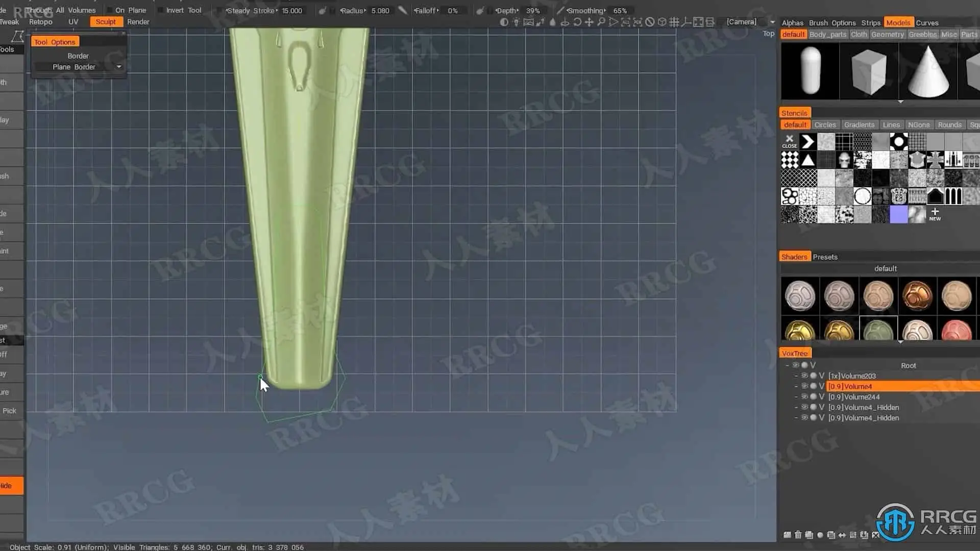Open the Camera dropdown arrow
980x551 pixels.
point(772,22)
